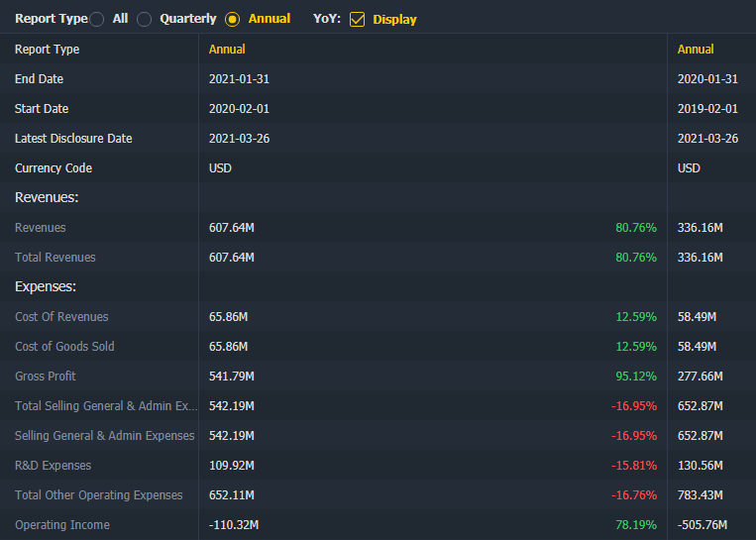Click the prior-year Gross Profit 277.66M

click(x=701, y=377)
